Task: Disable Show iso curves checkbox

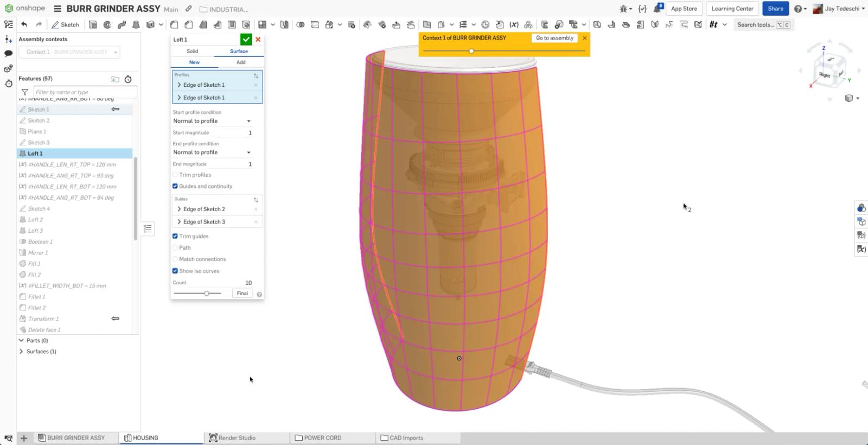Action: coord(175,271)
